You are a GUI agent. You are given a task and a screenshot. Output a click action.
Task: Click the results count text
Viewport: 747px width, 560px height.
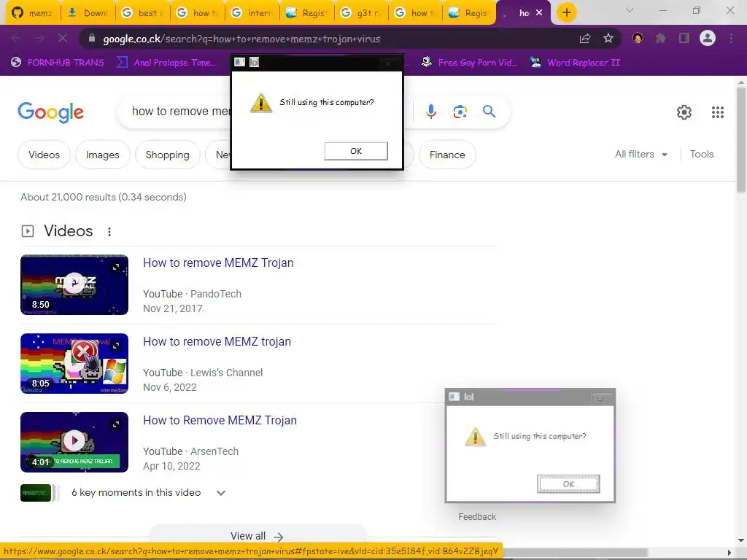tap(104, 197)
